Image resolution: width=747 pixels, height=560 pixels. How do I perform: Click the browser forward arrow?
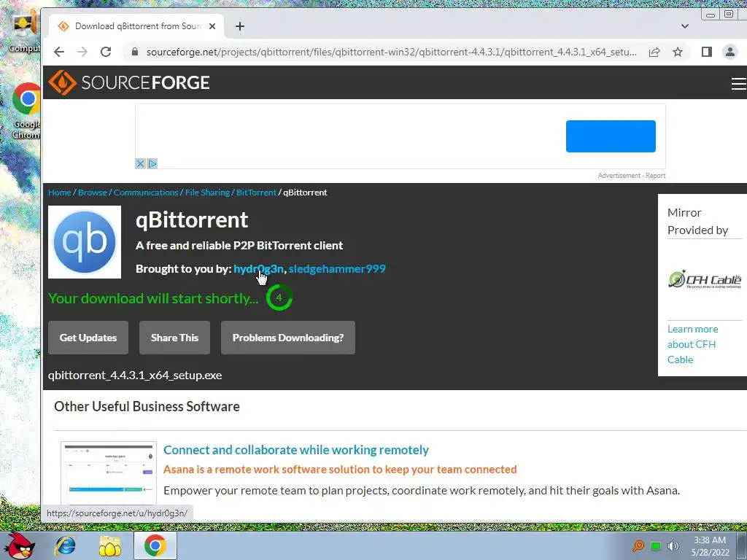[82, 52]
